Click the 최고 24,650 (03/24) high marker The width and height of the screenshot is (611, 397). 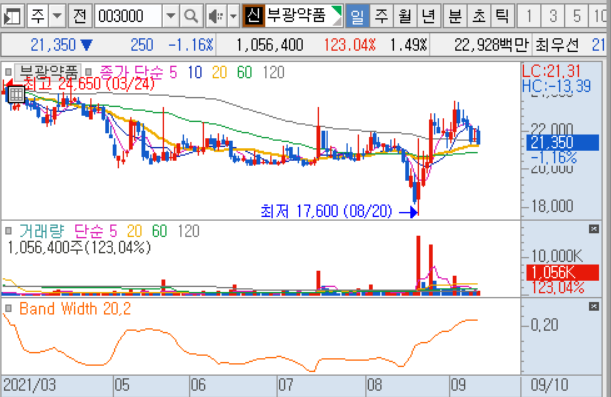pos(89,83)
